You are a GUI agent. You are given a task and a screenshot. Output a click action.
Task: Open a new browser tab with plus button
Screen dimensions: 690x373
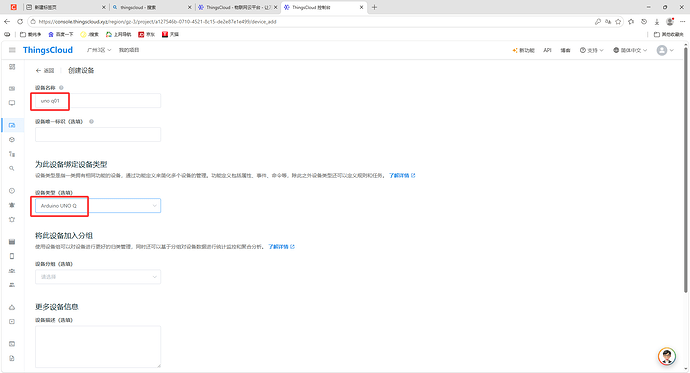point(374,7)
